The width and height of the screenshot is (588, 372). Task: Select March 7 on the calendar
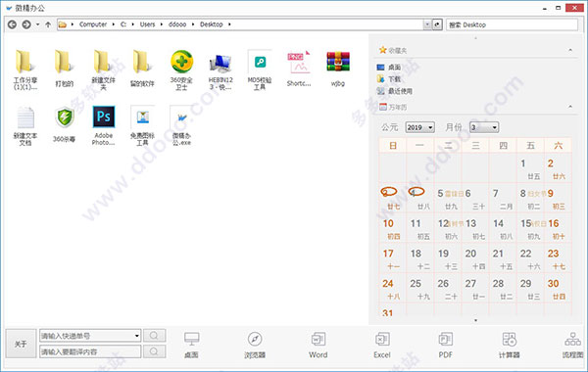tap(503, 199)
